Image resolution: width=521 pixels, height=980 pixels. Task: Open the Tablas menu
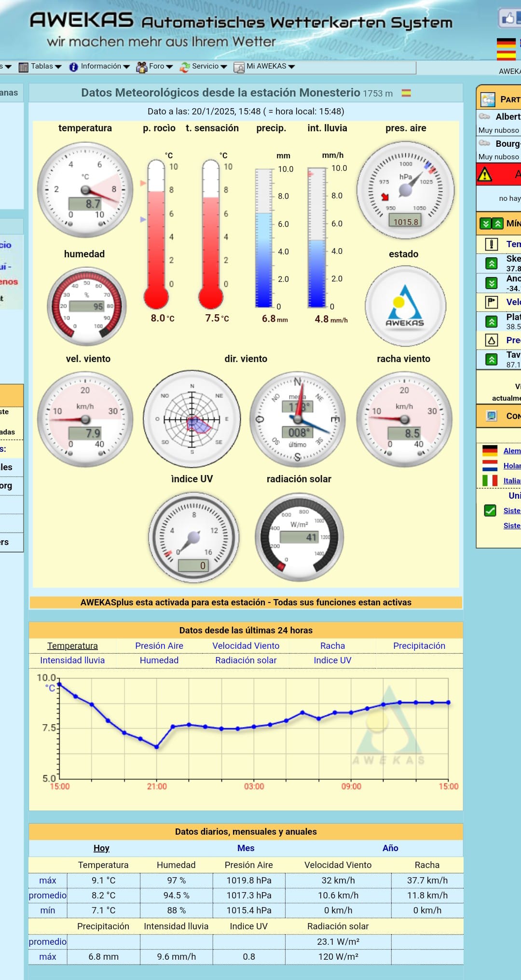(42, 66)
